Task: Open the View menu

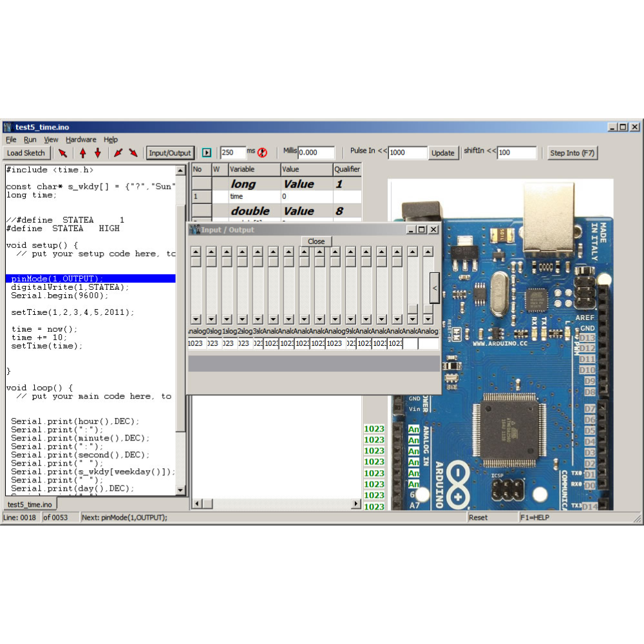Action: [x=51, y=140]
